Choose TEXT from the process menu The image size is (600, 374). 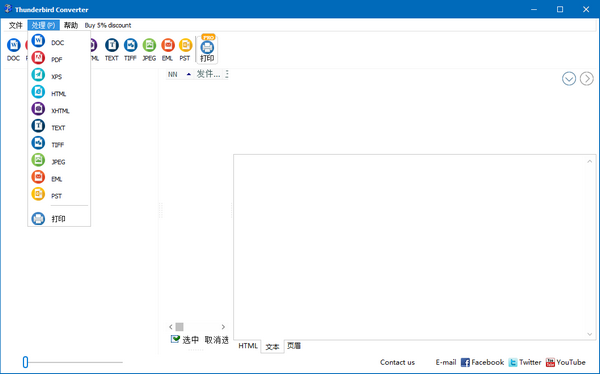[59, 126]
